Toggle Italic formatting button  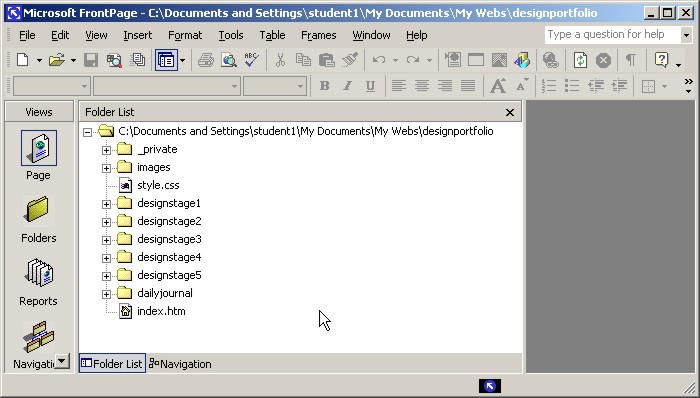point(347,86)
